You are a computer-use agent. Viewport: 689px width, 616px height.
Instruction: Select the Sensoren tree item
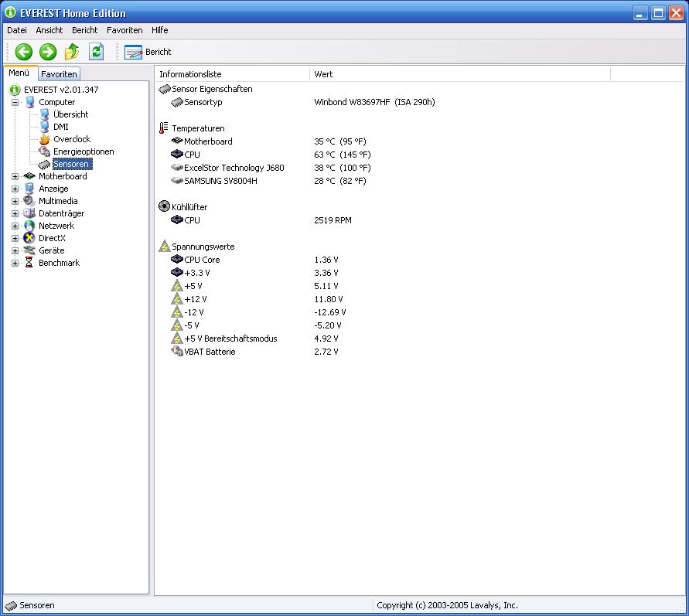72,164
